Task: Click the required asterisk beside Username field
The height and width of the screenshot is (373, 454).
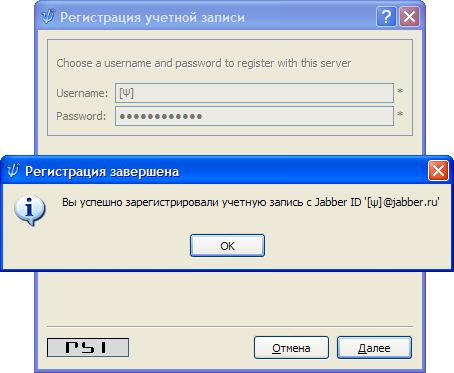Action: [400, 91]
